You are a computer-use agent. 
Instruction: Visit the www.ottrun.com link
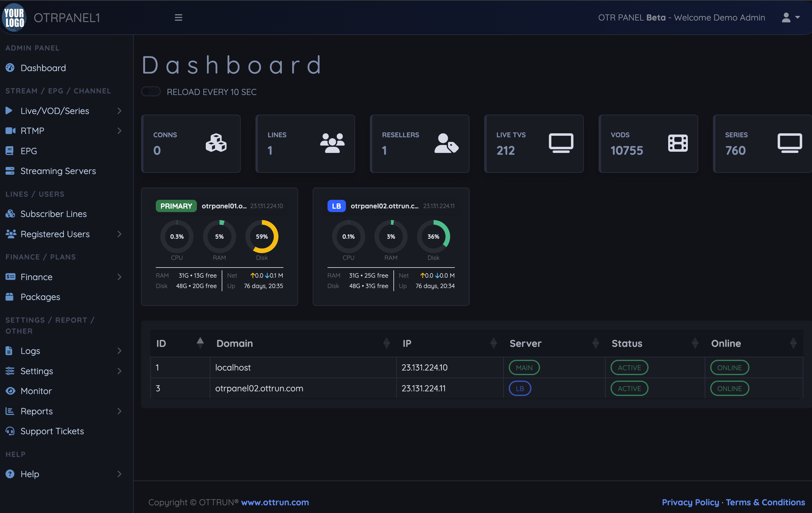pos(275,502)
